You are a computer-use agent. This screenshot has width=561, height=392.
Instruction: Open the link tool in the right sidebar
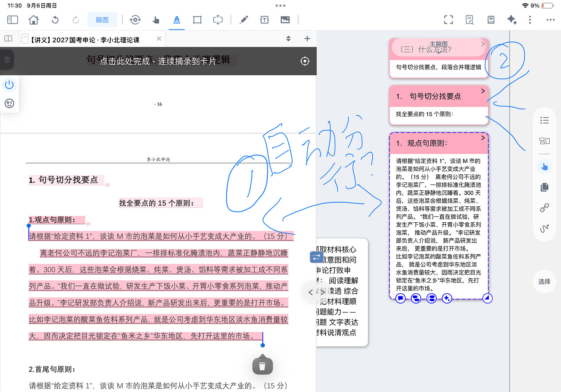tap(545, 208)
